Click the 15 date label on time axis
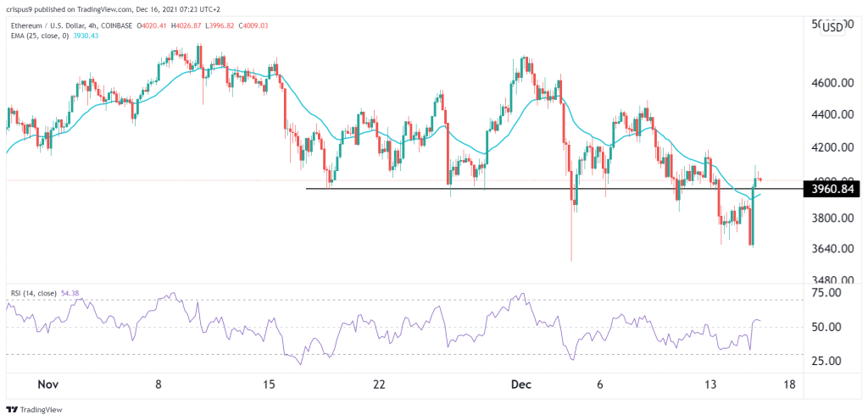Viewport: 868px width, 420px height. pos(269,384)
